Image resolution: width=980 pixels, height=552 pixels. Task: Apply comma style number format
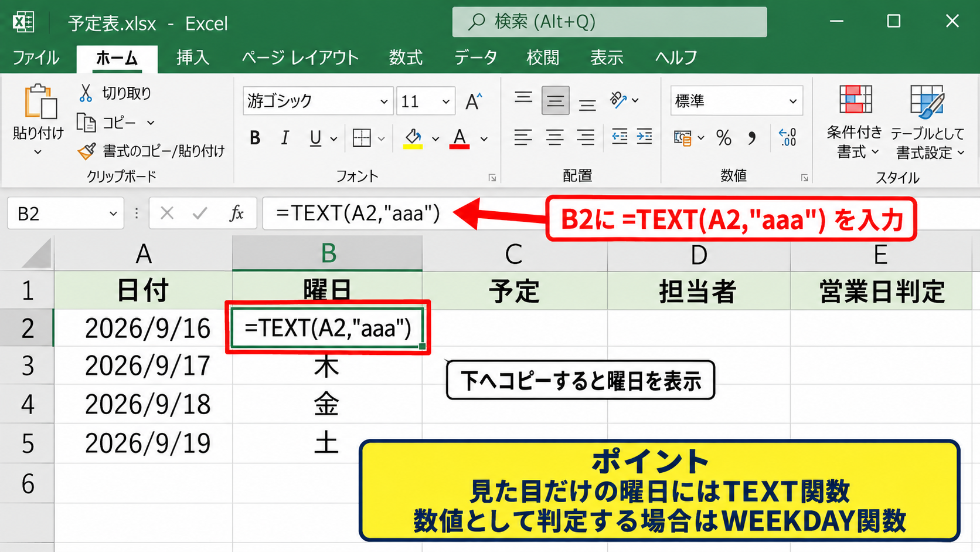[x=752, y=138]
